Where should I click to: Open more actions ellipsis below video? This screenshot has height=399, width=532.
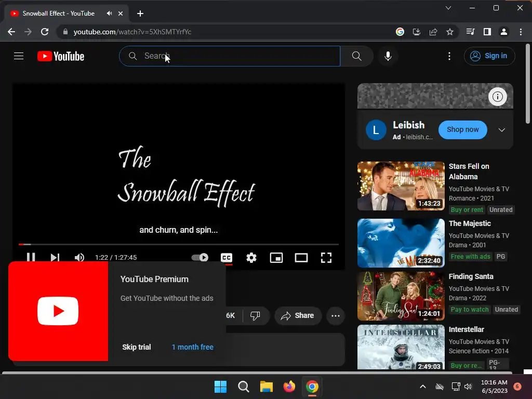[x=336, y=315]
